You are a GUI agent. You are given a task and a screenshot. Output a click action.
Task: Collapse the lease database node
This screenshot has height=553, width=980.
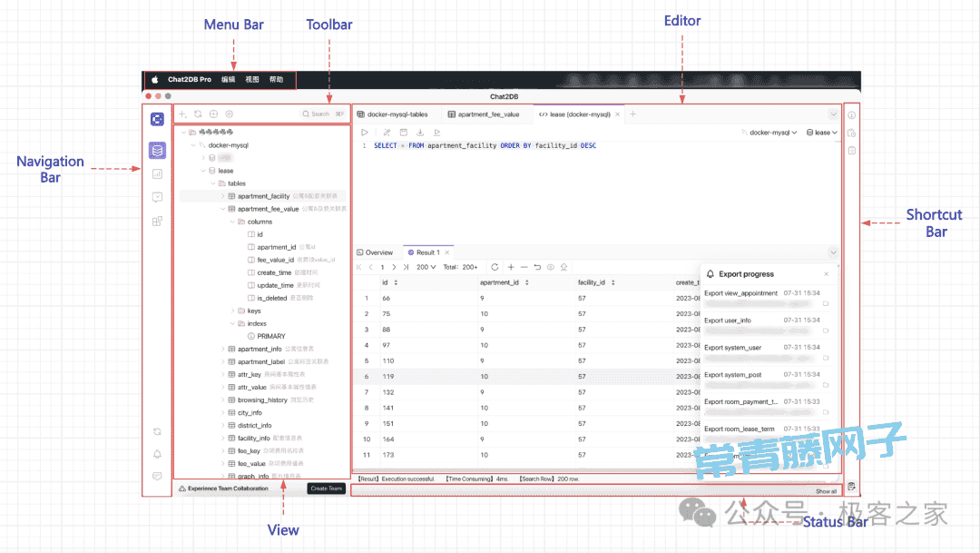tap(203, 171)
